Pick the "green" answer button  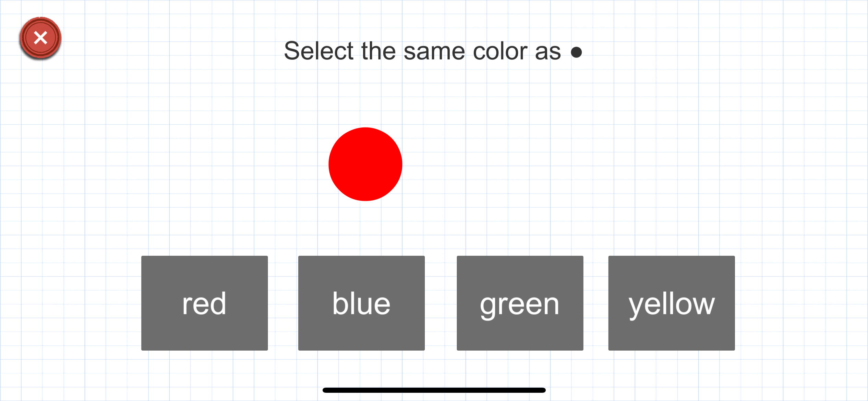[x=520, y=303]
